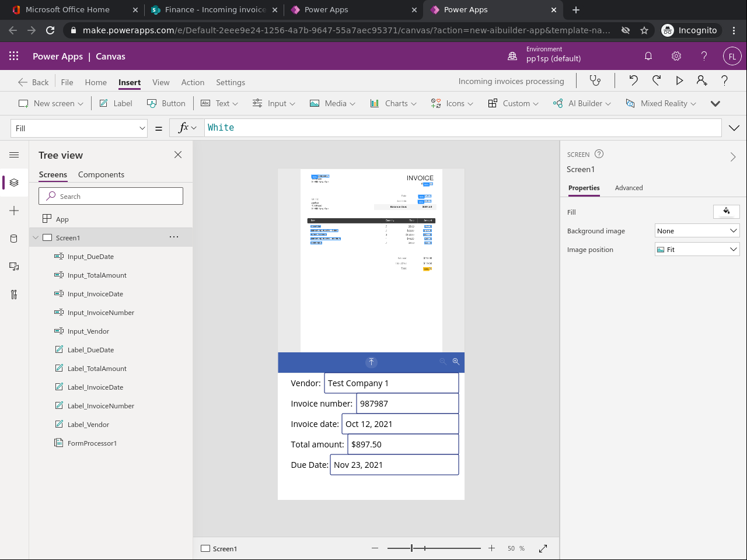Open the Icons dropdown

452,103
